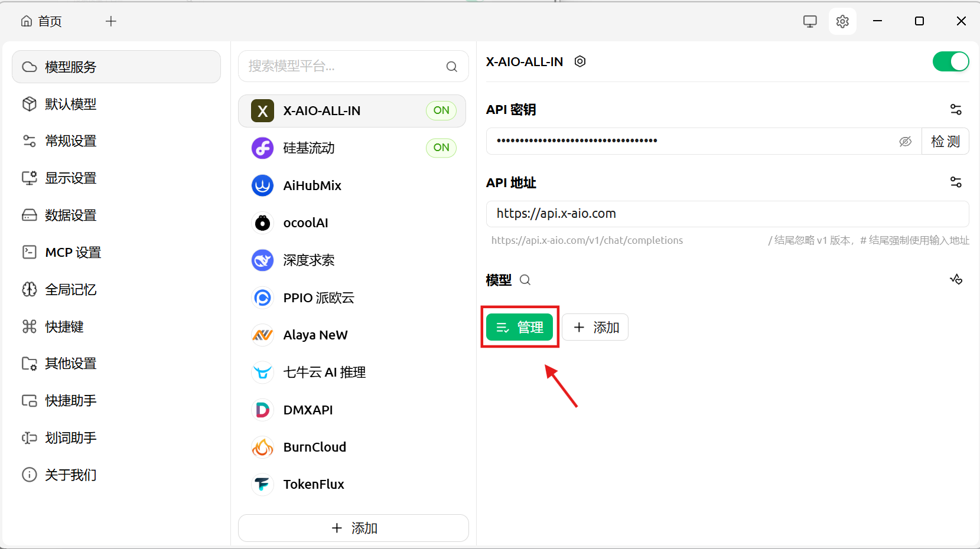Image resolution: width=980 pixels, height=549 pixels.
Task: Toggle the X-AIO-ALL-IN provider switch off
Action: [950, 61]
